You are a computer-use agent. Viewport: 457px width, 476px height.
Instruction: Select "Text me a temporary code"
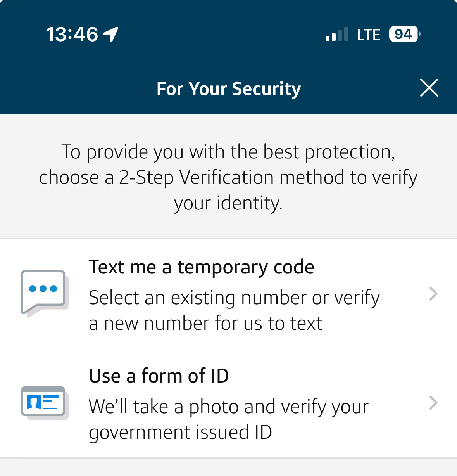pyautogui.click(x=201, y=267)
